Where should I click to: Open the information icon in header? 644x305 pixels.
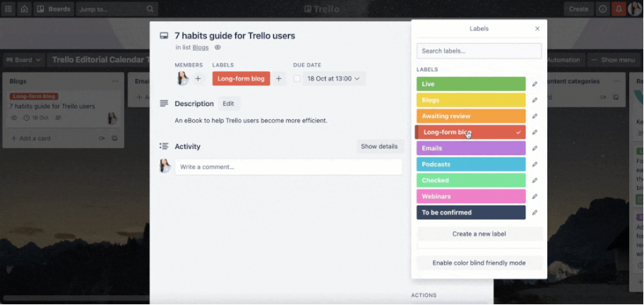pyautogui.click(x=602, y=9)
